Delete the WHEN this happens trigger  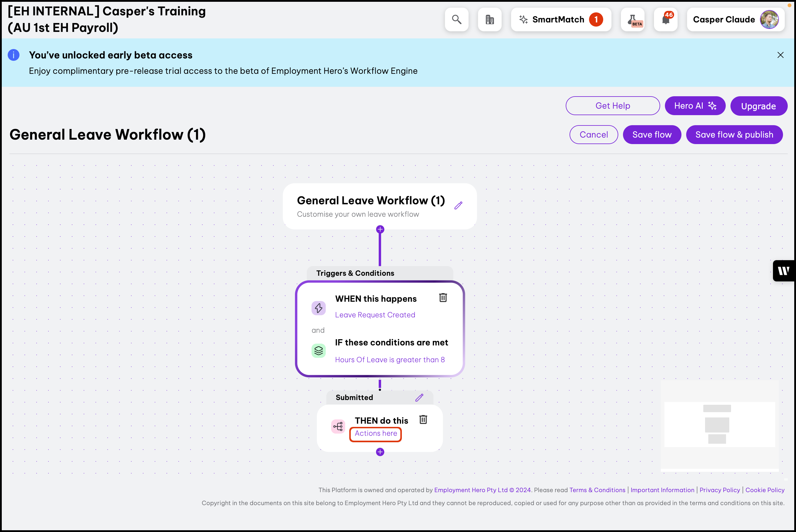tap(443, 298)
